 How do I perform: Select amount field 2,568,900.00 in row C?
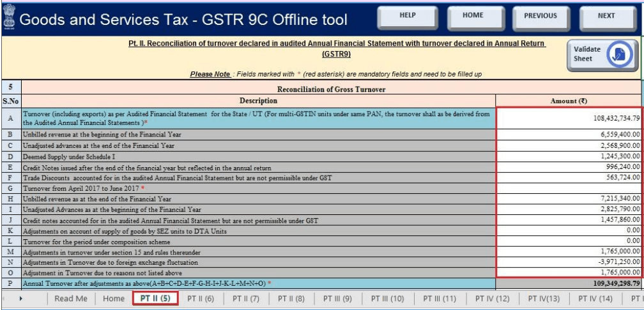[x=569, y=145]
